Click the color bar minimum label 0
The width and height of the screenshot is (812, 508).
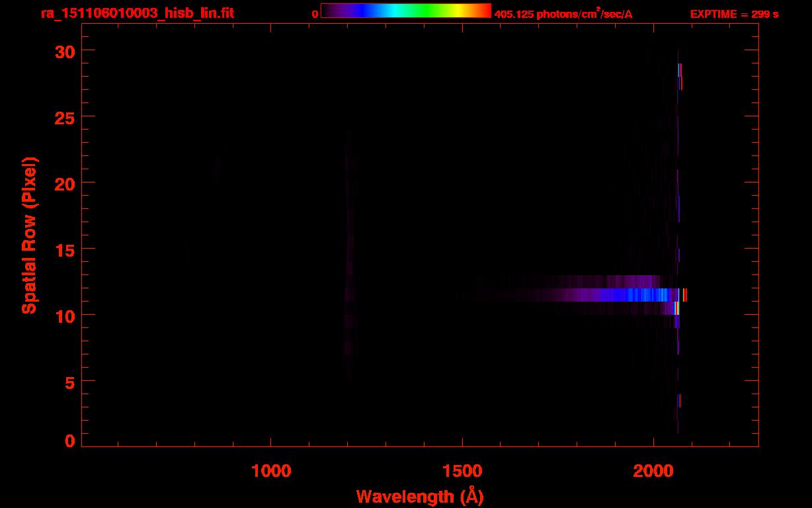click(315, 14)
